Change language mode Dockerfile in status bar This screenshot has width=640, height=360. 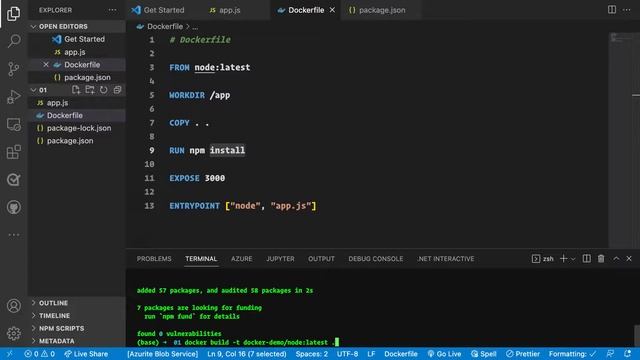pos(401,353)
